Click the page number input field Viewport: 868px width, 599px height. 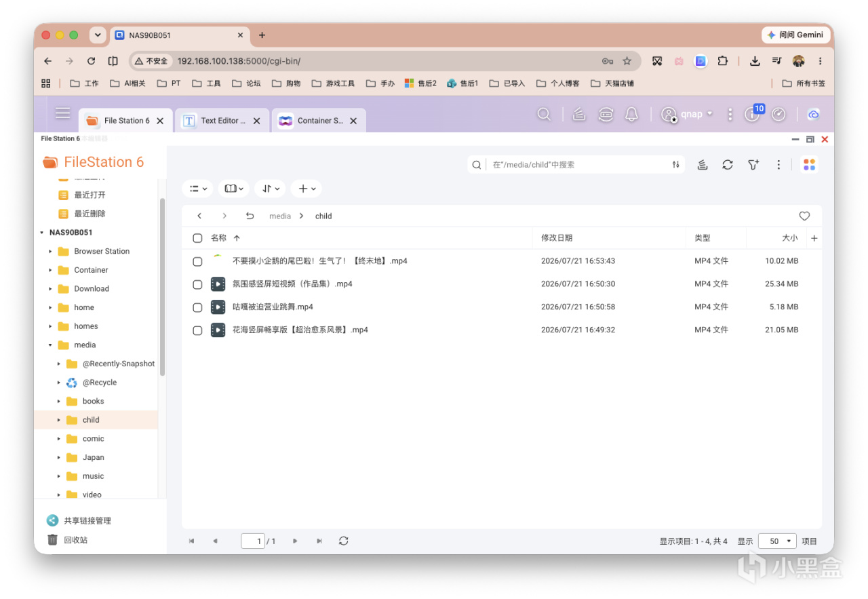point(253,541)
